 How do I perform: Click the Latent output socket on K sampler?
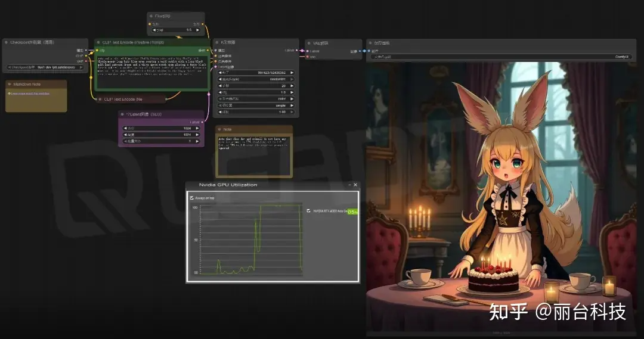(x=296, y=51)
